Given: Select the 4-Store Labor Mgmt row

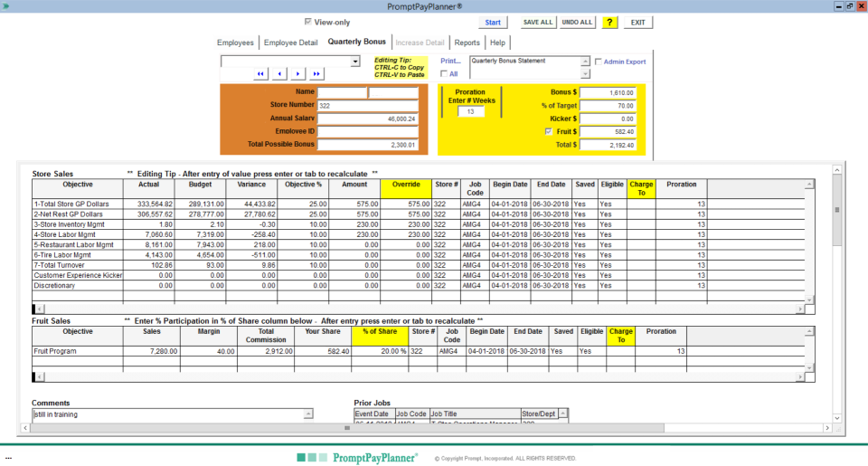Looking at the screenshot, I should tap(419, 234).
